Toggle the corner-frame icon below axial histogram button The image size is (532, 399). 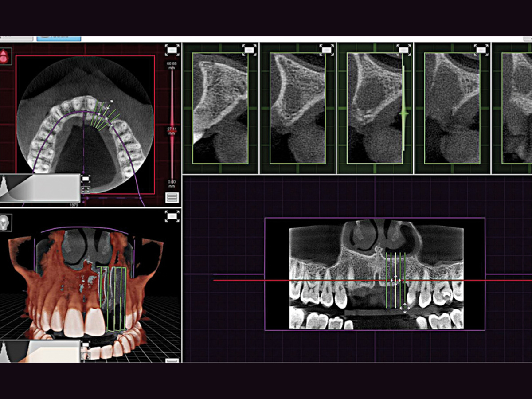86,190
